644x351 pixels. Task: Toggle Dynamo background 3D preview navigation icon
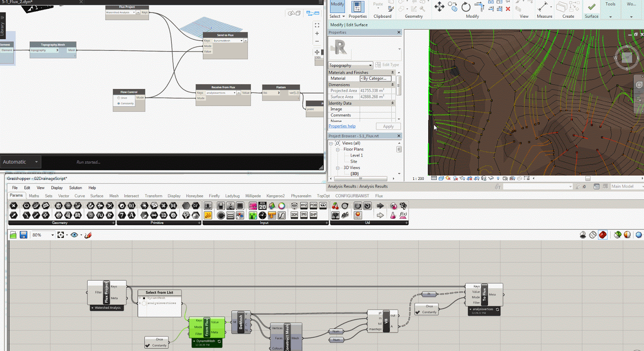click(294, 13)
